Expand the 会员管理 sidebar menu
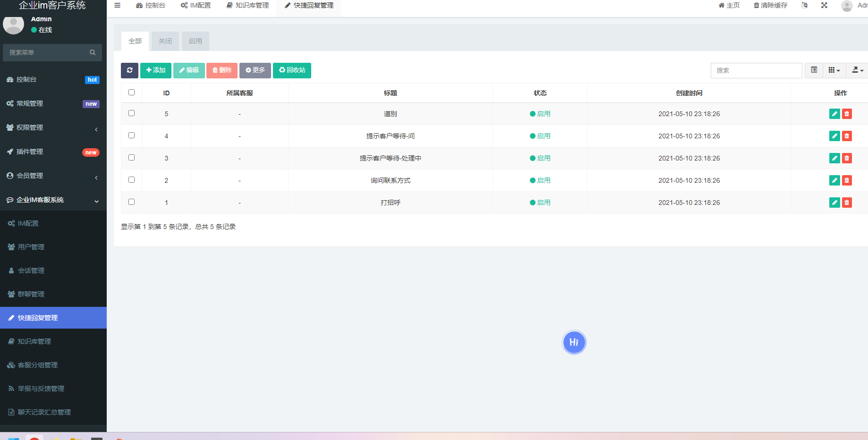The image size is (868, 440). click(x=53, y=176)
